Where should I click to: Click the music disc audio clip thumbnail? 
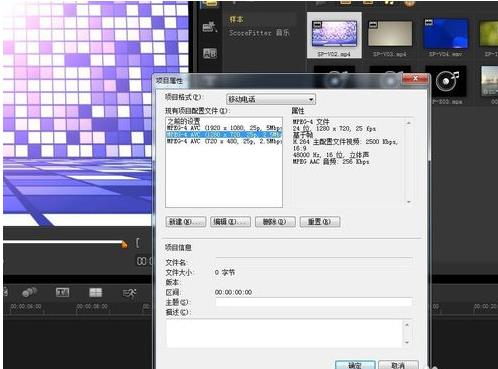(446, 81)
